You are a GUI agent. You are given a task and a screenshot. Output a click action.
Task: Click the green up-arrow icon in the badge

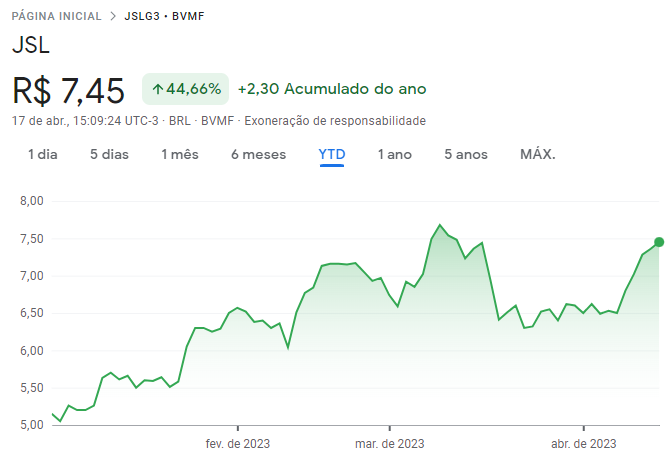pos(158,89)
